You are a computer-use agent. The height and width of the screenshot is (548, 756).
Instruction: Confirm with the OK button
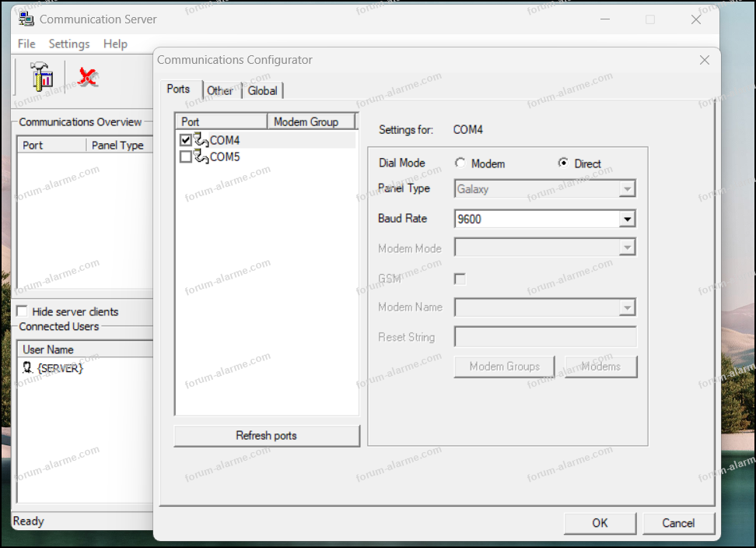(x=600, y=523)
